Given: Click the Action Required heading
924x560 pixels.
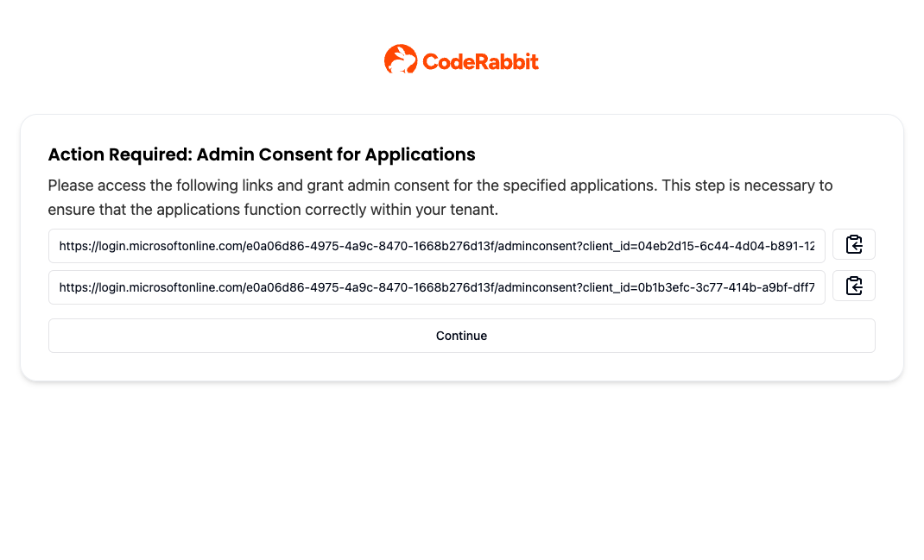Looking at the screenshot, I should click(x=261, y=154).
